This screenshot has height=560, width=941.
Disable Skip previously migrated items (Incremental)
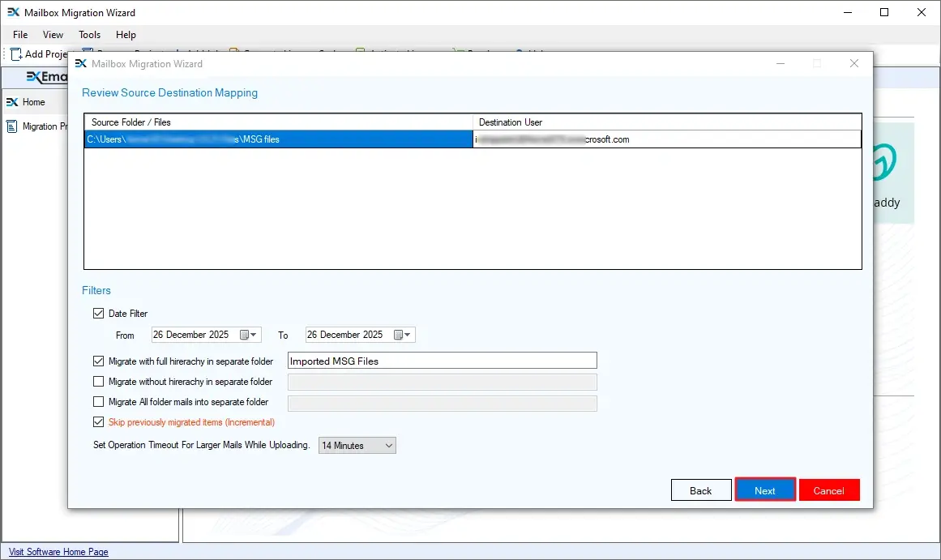coord(98,421)
